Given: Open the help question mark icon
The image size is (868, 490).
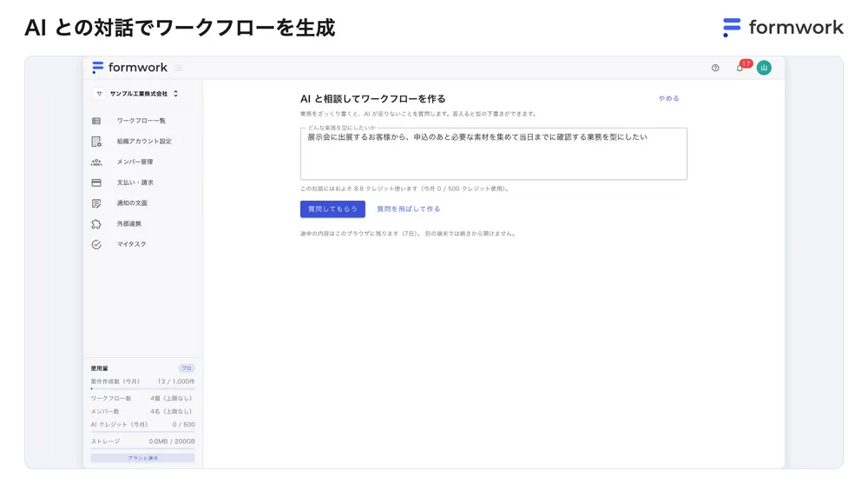Looking at the screenshot, I should [715, 68].
